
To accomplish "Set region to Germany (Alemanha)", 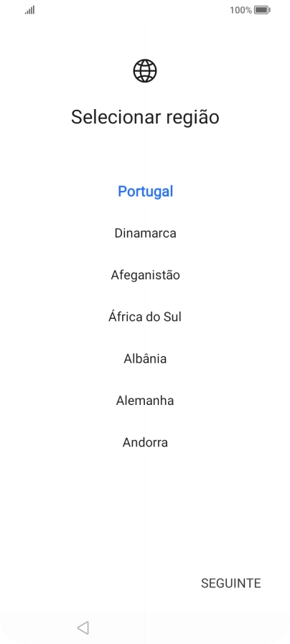I will click(x=145, y=401).
